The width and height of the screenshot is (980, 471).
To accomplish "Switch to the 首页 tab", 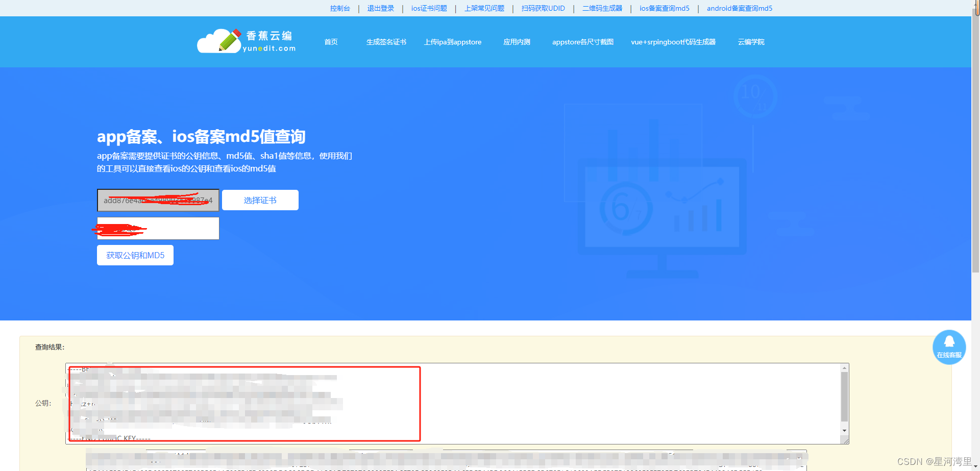I will coord(330,42).
